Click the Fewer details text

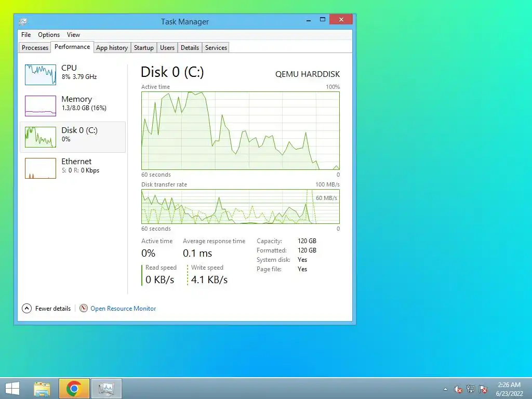(53, 309)
